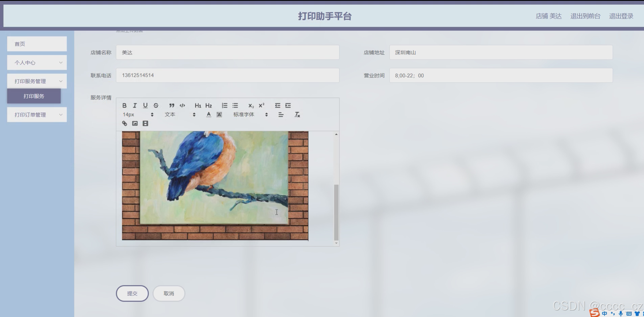Expand the 打印订单管理 sidebar menu

coord(37,115)
